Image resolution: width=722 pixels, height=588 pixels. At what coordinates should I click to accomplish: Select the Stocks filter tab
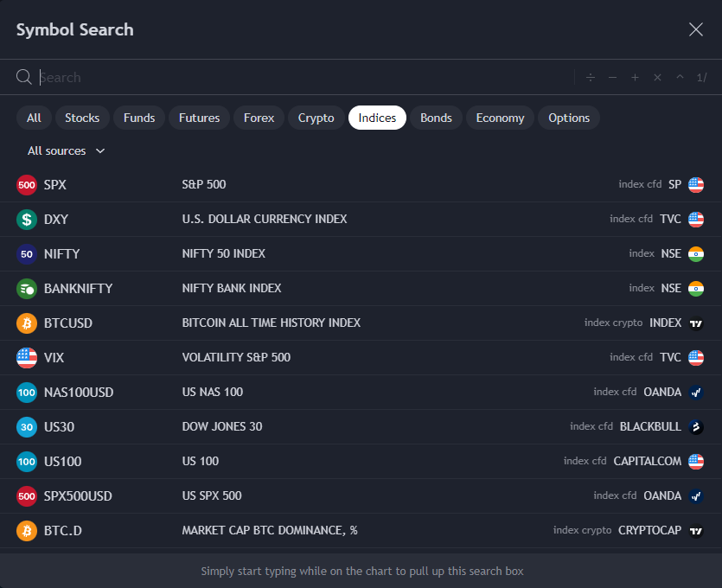click(82, 118)
